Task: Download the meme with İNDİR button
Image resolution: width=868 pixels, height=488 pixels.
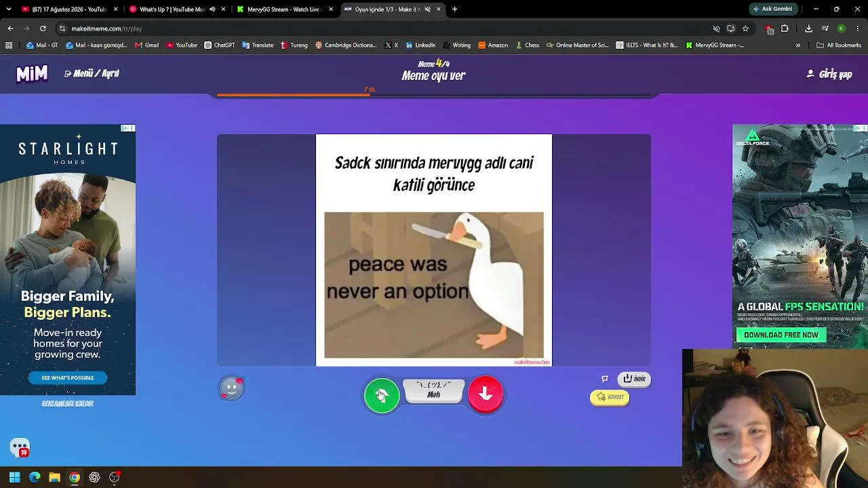Action: point(635,379)
